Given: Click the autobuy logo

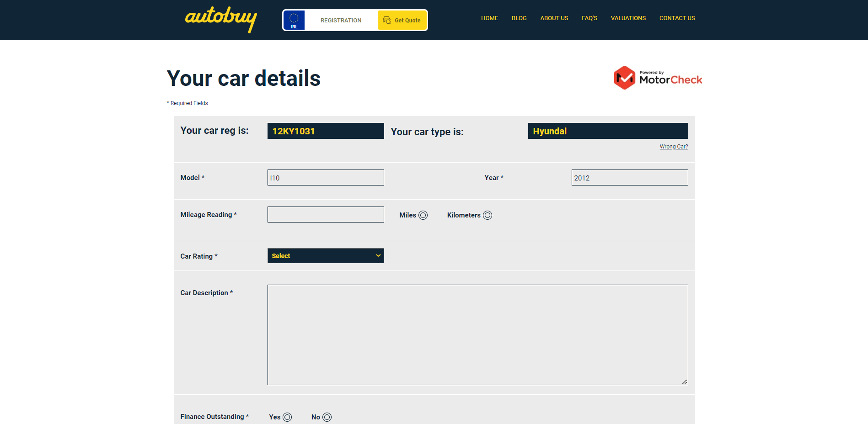Looking at the screenshot, I should pyautogui.click(x=221, y=20).
